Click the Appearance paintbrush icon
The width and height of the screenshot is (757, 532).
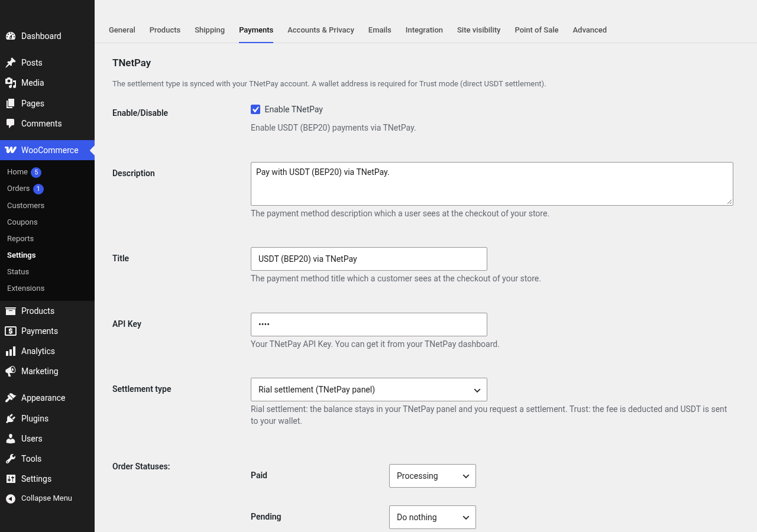[x=11, y=398]
